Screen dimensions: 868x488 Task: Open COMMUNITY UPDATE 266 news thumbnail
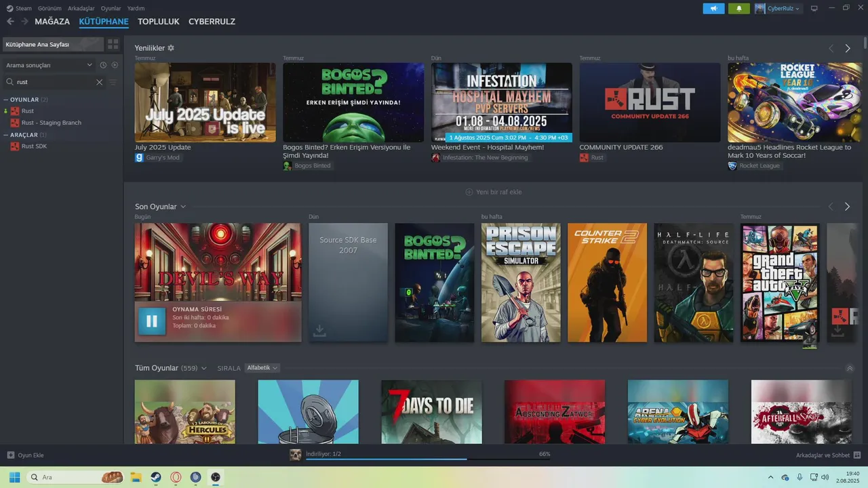point(650,102)
